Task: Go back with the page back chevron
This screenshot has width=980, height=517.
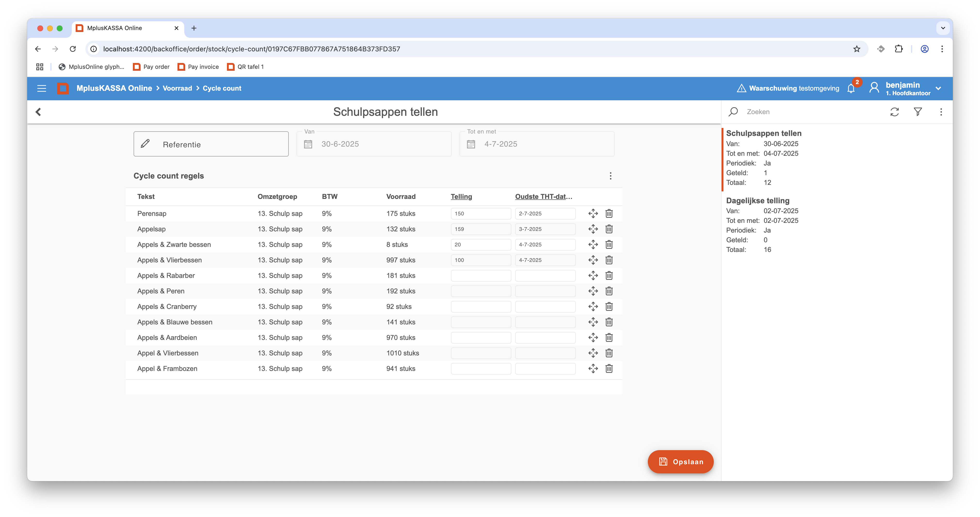Action: (x=38, y=112)
